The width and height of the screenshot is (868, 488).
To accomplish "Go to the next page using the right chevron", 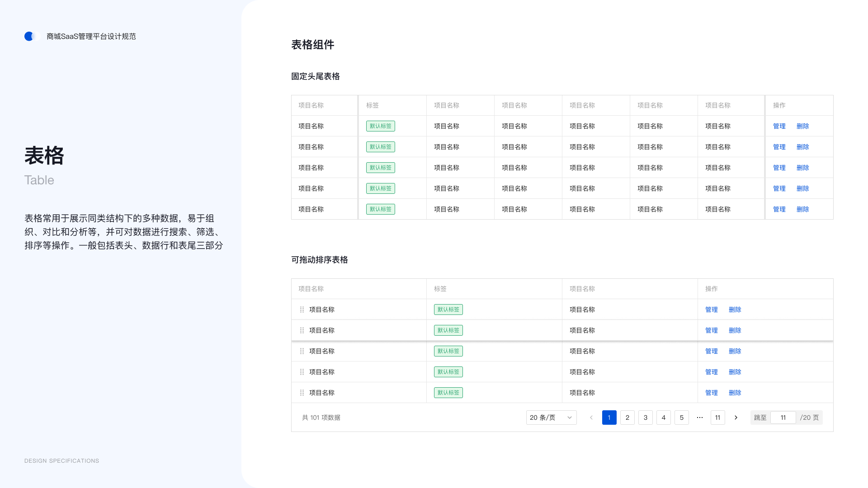I will (736, 418).
